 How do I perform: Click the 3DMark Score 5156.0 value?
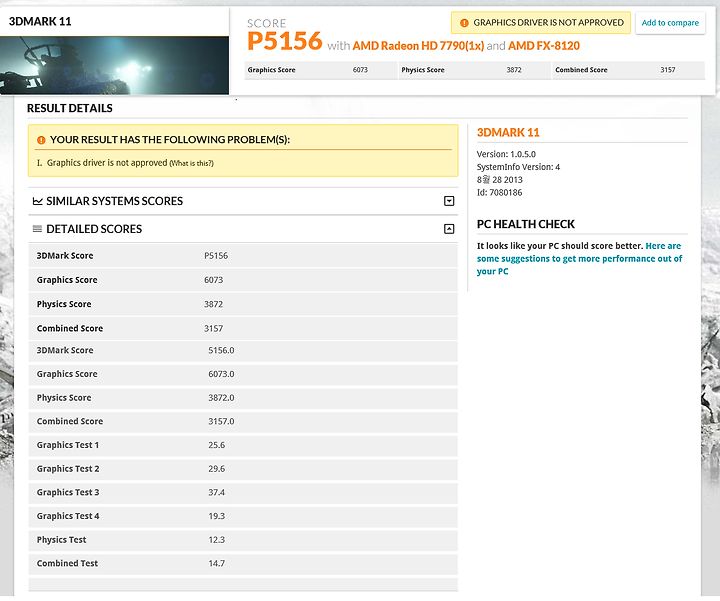click(x=221, y=350)
